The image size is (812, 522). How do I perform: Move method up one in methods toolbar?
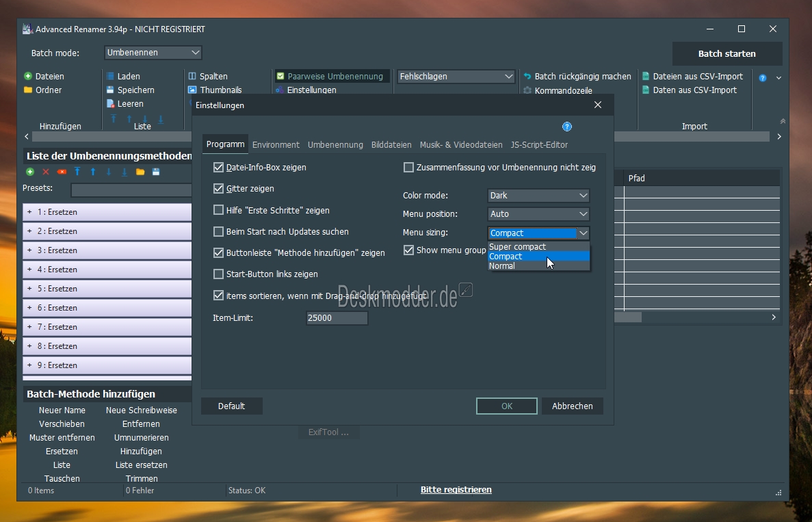(93, 172)
